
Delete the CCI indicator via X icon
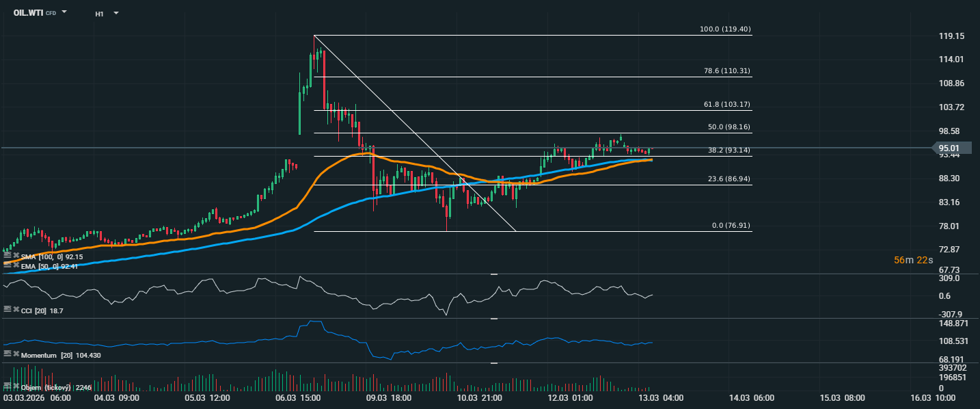pyautogui.click(x=16, y=310)
